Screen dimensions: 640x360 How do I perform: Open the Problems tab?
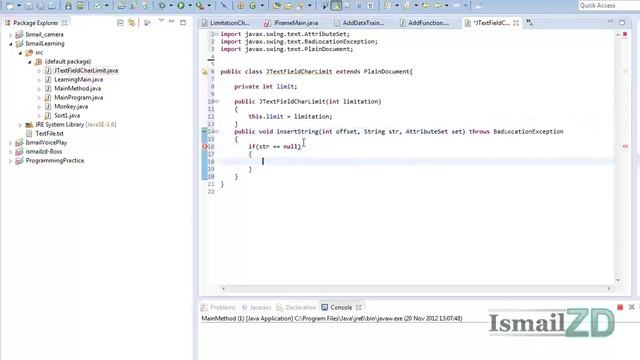tap(218, 307)
